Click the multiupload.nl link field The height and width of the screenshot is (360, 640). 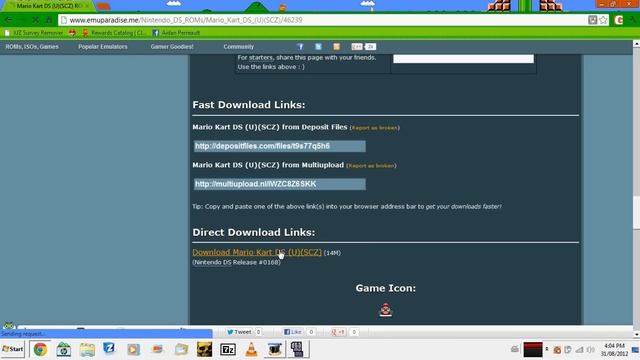click(x=280, y=184)
